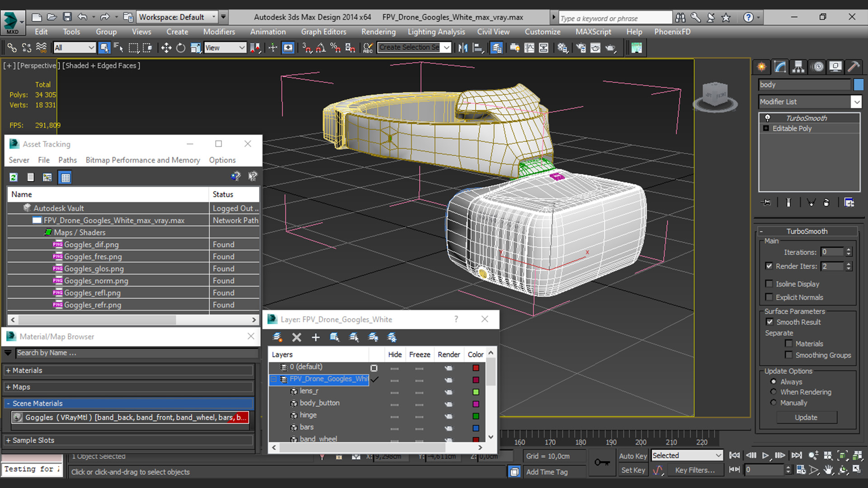Viewport: 868px width, 488px height.
Task: Uncheck Smooth Result checkbox
Action: point(769,322)
